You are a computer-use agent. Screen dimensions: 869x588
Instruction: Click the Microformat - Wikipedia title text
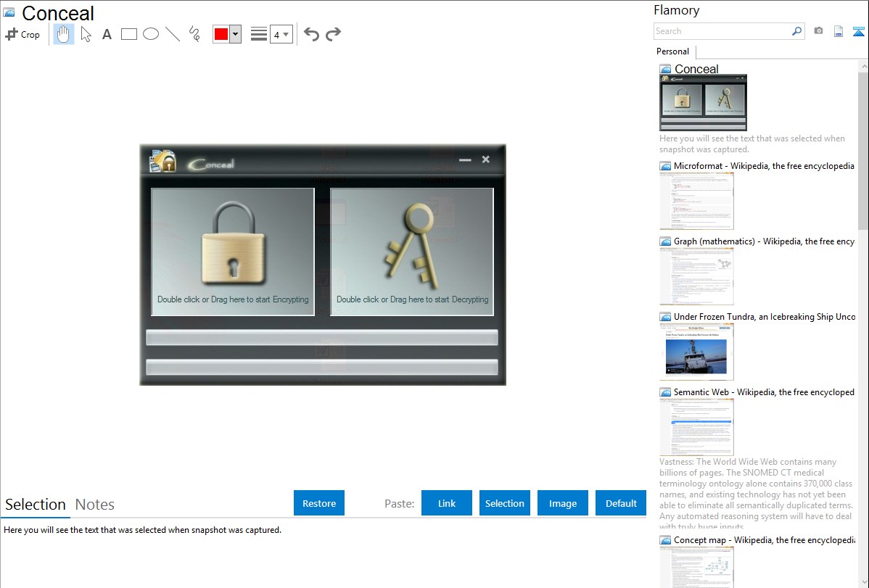click(764, 166)
